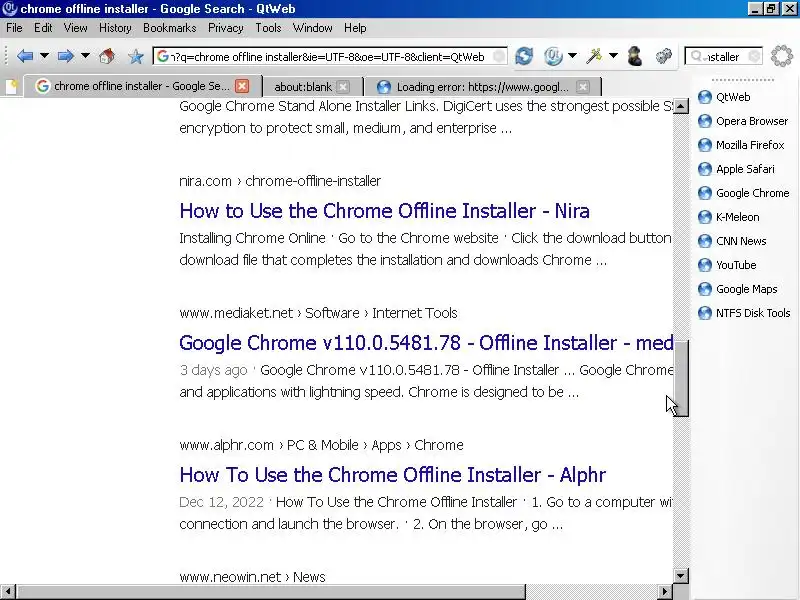This screenshot has width=800, height=600.
Task: Open the History menu
Action: pos(115,28)
